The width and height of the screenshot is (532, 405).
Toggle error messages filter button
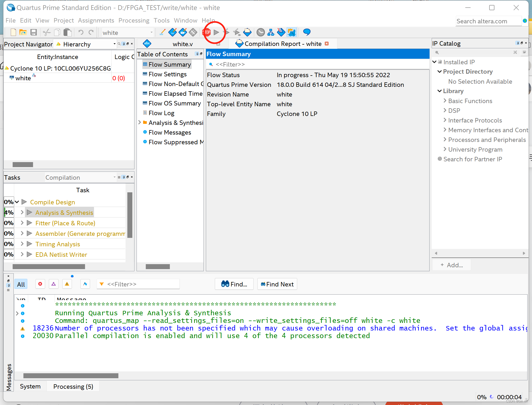(x=40, y=284)
